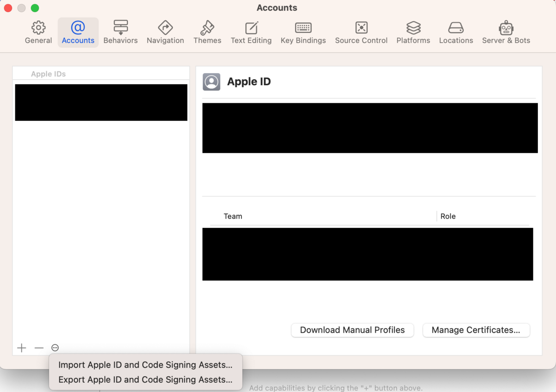Zoom the Accounts window with green button

(35, 8)
